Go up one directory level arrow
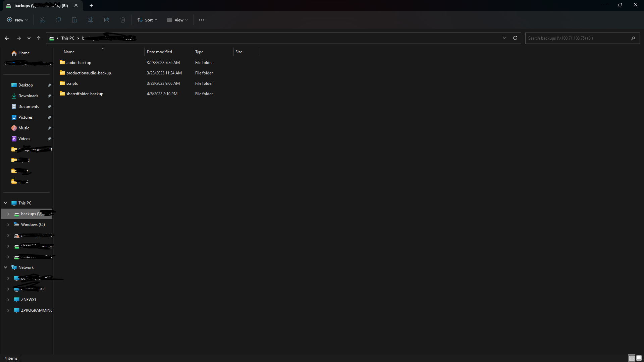Viewport: 644px width, 362px height. (x=39, y=38)
